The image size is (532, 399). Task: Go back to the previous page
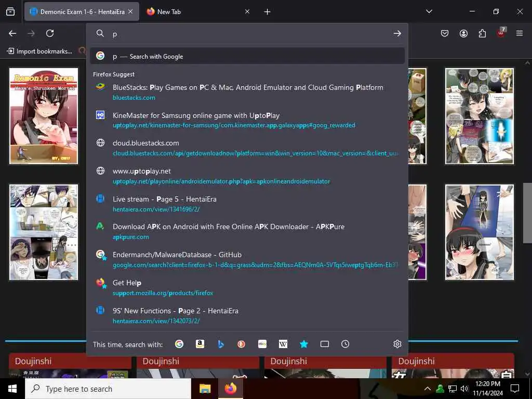tap(12, 33)
